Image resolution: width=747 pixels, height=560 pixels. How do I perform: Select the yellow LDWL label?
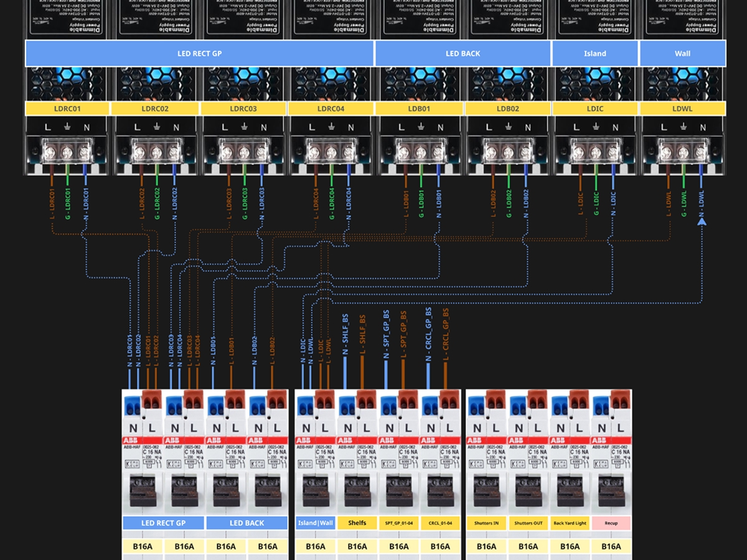point(682,108)
